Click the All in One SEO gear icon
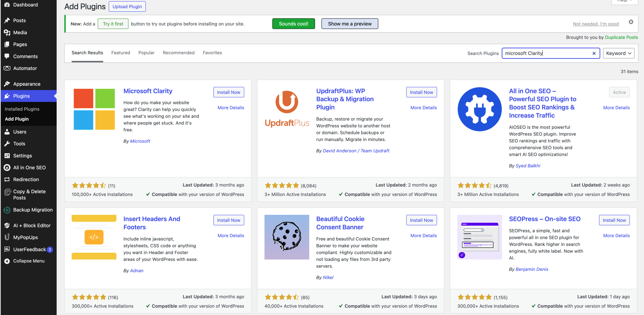 (x=8, y=167)
